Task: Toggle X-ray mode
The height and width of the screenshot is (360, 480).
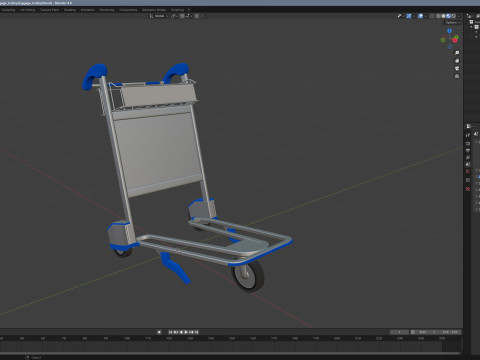Action: [x=432, y=16]
